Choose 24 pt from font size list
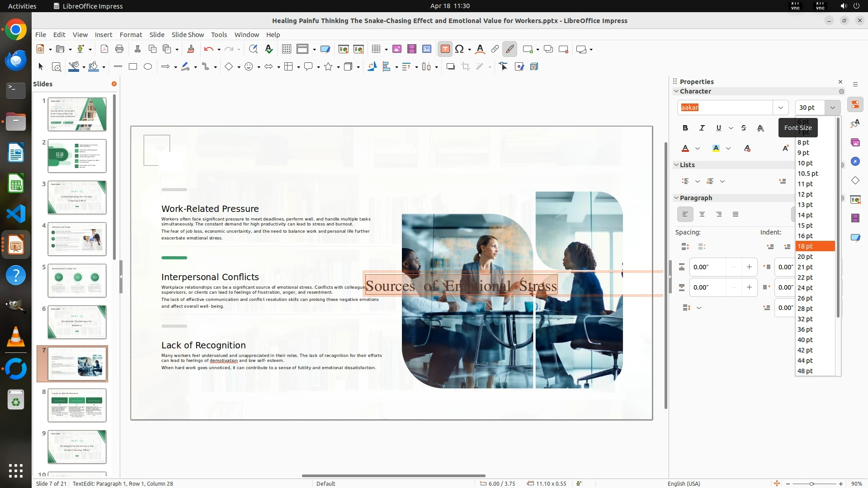 coord(805,288)
